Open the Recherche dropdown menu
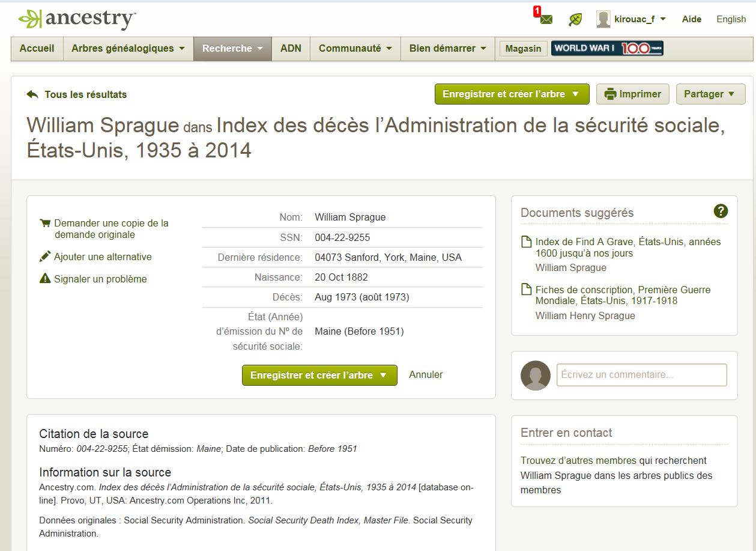This screenshot has width=756, height=551. tap(232, 49)
